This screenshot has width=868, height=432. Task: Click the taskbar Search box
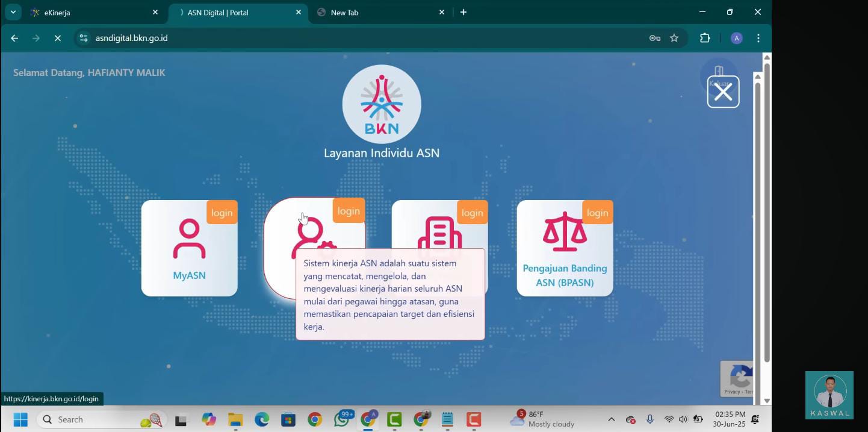pos(100,419)
